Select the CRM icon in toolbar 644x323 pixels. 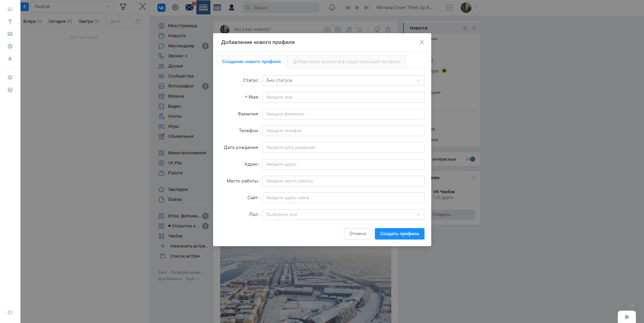tap(203, 7)
